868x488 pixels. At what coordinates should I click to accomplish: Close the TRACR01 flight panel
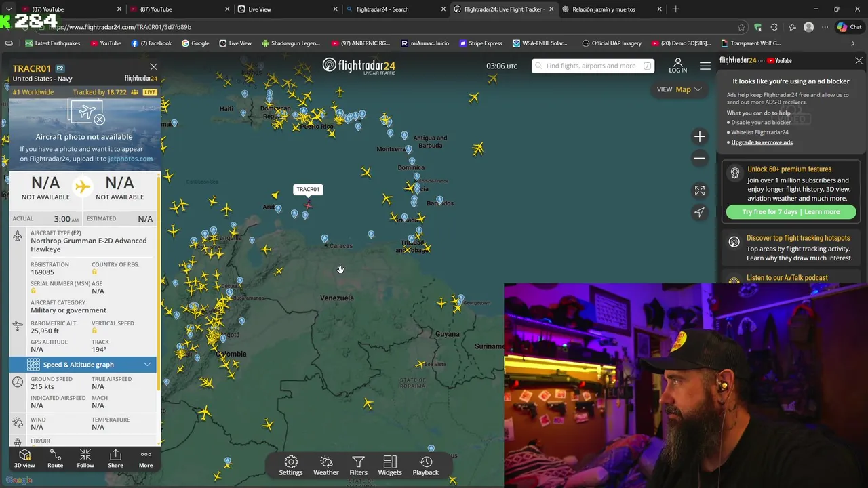pyautogui.click(x=154, y=67)
